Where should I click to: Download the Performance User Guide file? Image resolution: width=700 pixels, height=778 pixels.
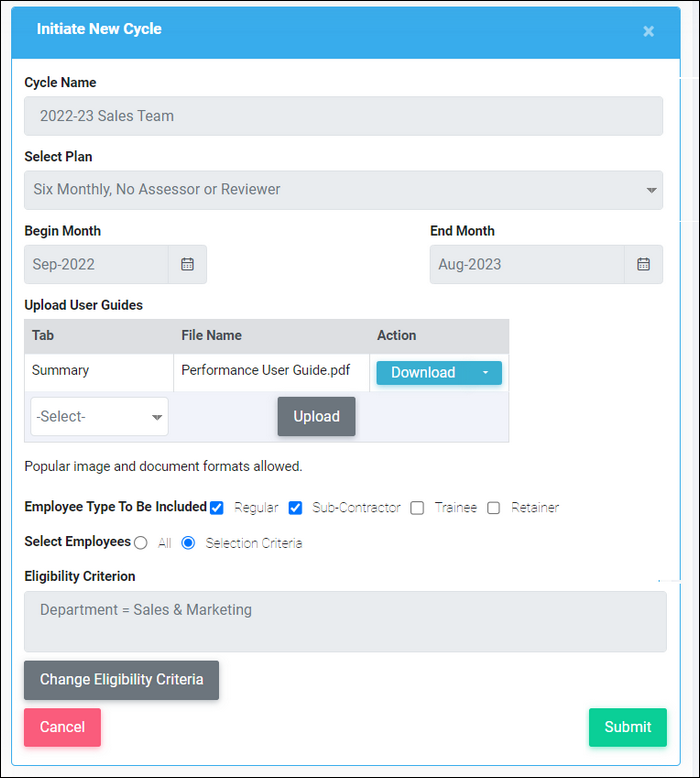pos(423,373)
